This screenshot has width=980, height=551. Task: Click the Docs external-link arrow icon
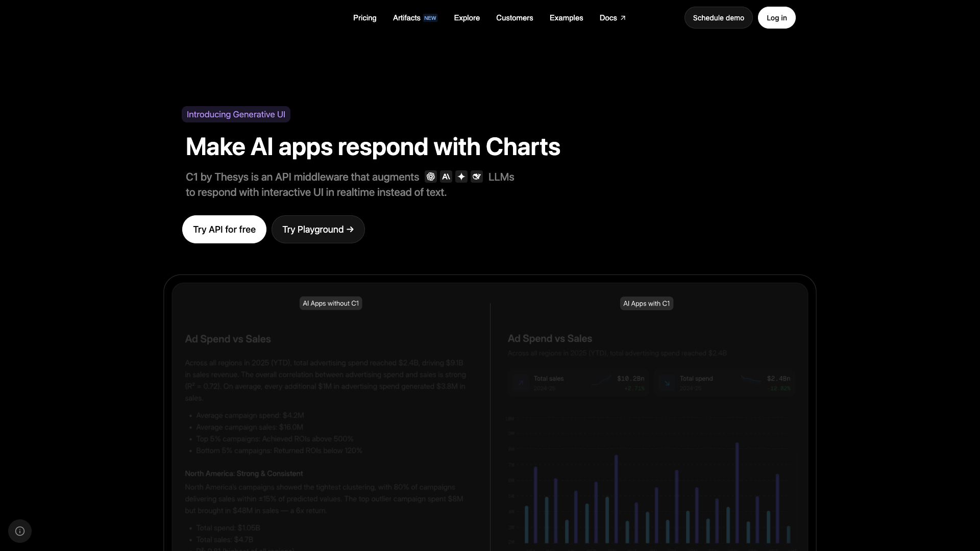(x=623, y=18)
